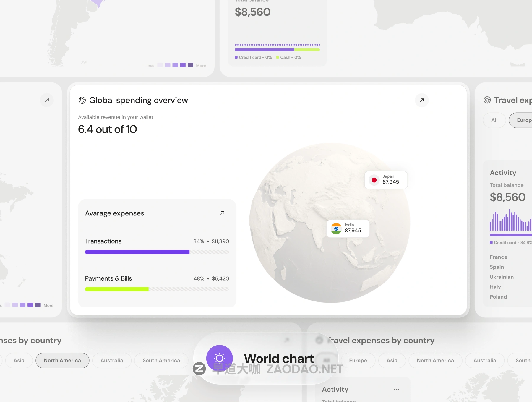Click the Japan flag marker
532x402 pixels.
point(374,180)
